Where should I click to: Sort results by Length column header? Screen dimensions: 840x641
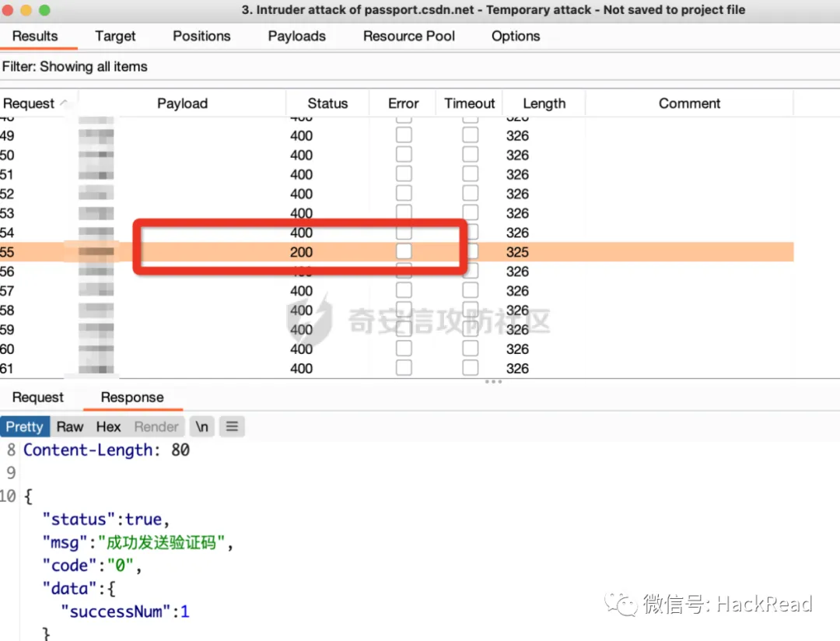[x=544, y=103]
